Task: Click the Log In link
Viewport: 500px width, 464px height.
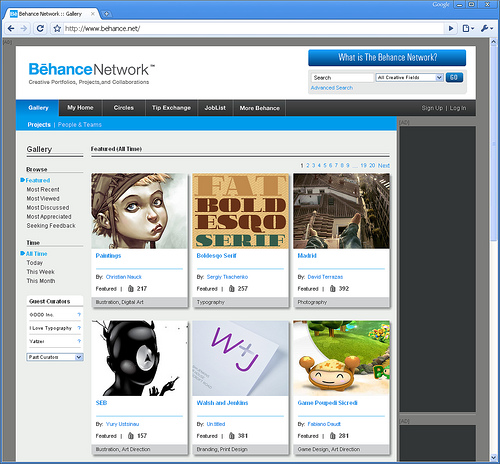Action: coord(458,108)
